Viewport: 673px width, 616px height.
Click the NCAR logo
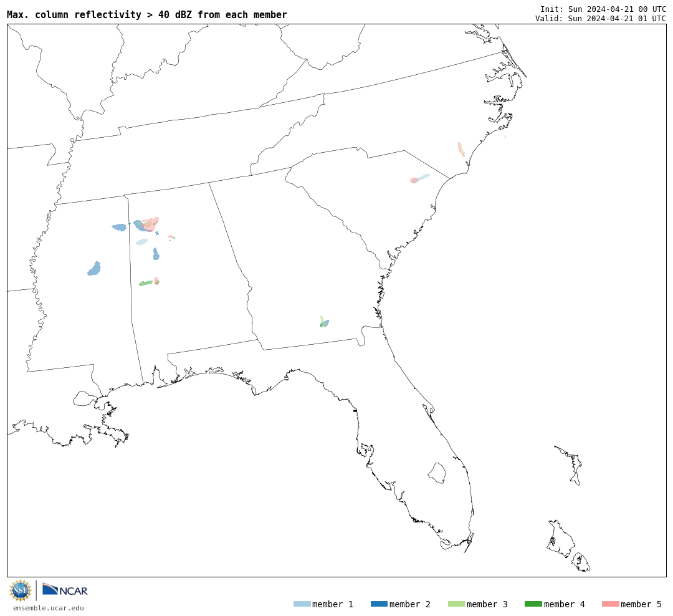65,590
